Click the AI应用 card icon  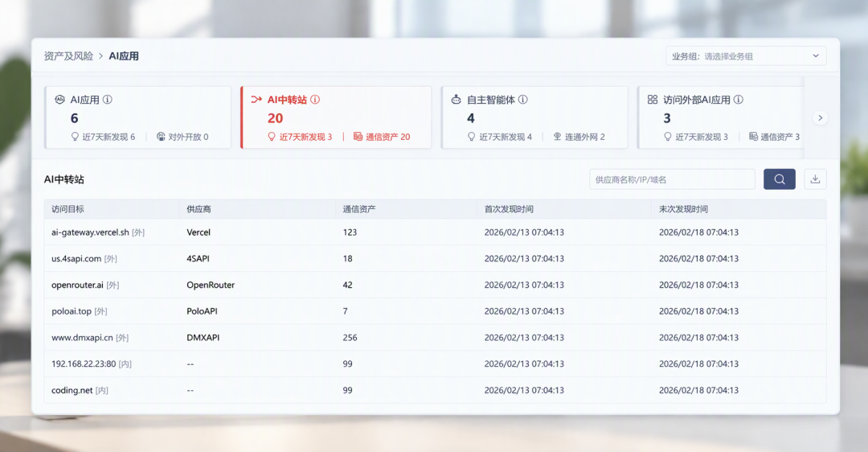coord(59,100)
